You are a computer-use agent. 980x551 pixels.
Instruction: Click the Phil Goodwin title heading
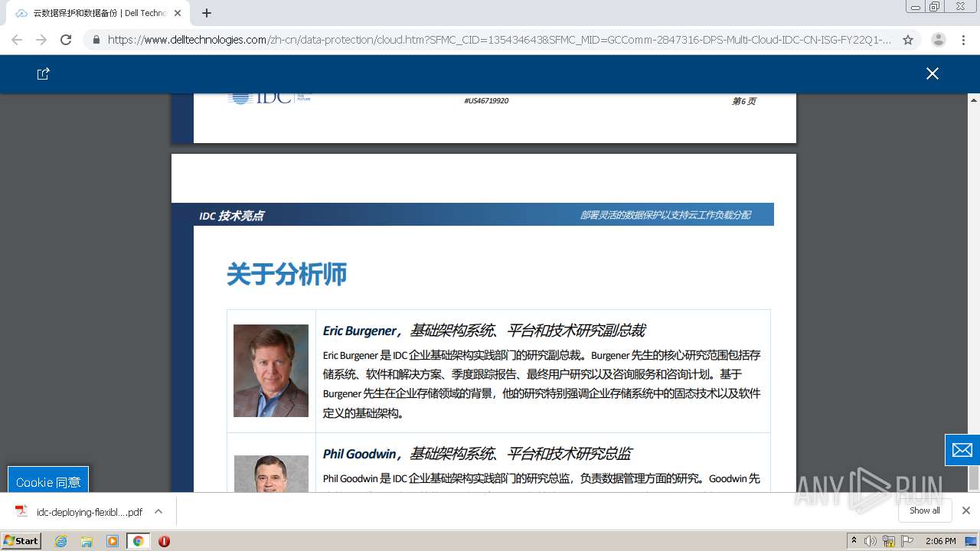click(477, 454)
